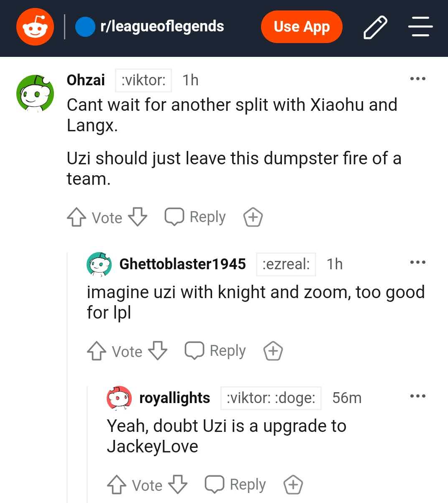
Task: Reply to Ohzai's comment
Action: (195, 217)
